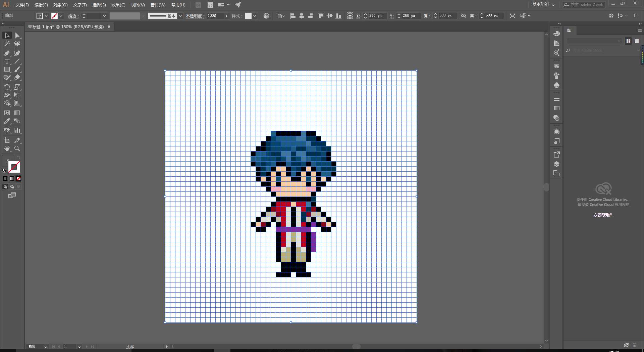Click the white style swatch
Image resolution: width=644 pixels, height=352 pixels.
point(248,16)
